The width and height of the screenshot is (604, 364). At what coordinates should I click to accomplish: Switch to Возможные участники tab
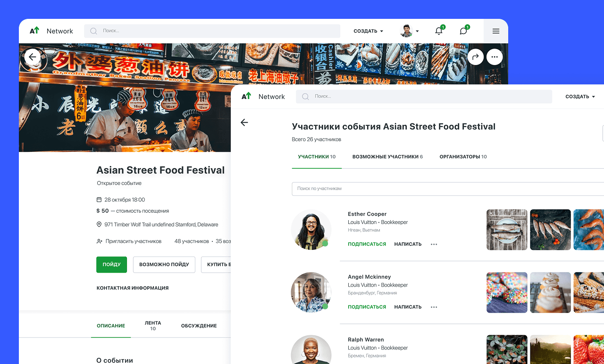click(387, 157)
